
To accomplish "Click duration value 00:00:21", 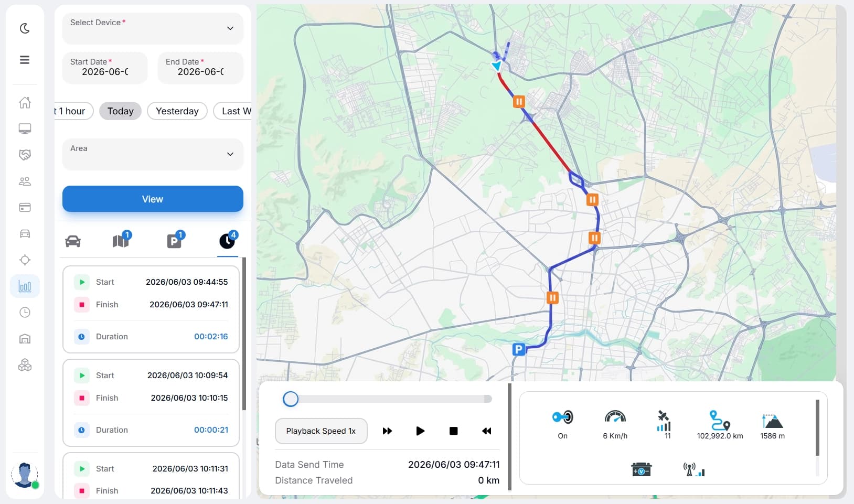I will [211, 430].
